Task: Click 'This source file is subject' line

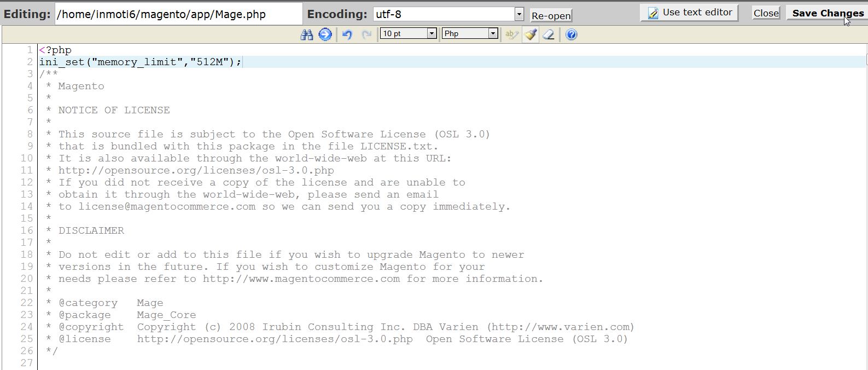Action: click(268, 134)
